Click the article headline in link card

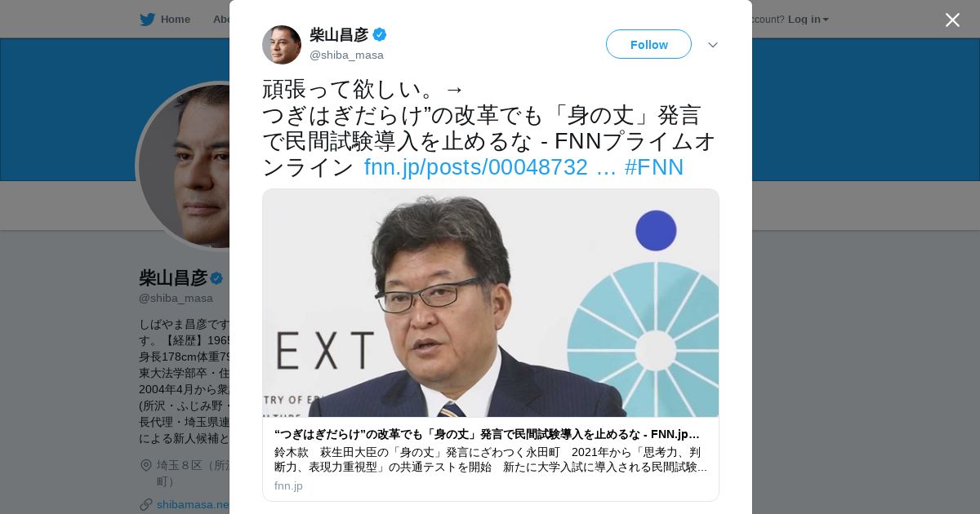(x=488, y=434)
